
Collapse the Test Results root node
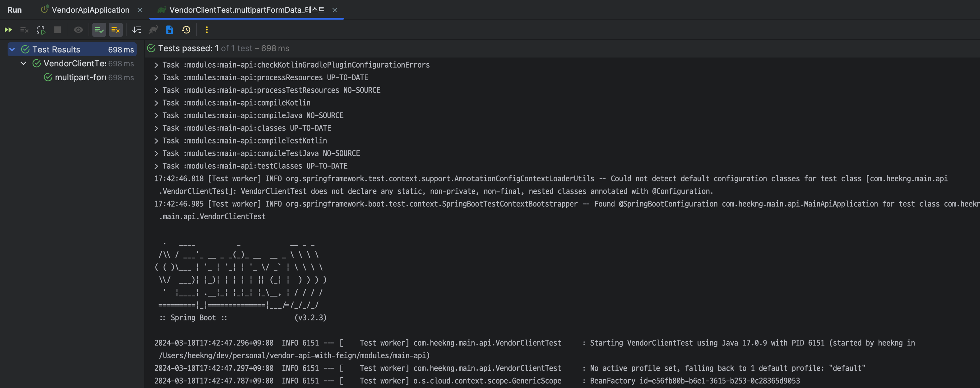pos(12,49)
